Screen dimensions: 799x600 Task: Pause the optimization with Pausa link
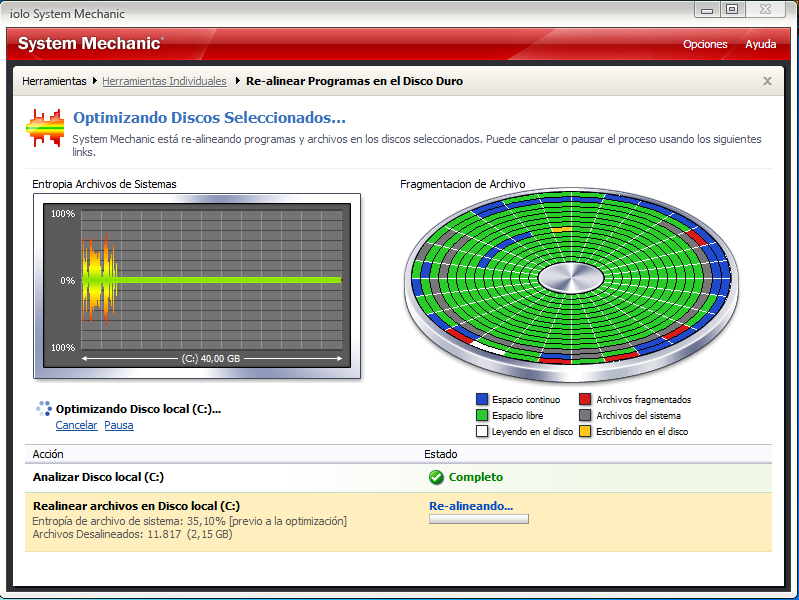click(119, 425)
